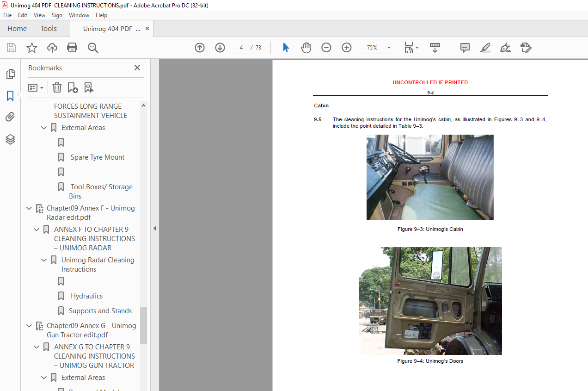Open the Edit menu
This screenshot has width=588, height=391.
point(23,15)
